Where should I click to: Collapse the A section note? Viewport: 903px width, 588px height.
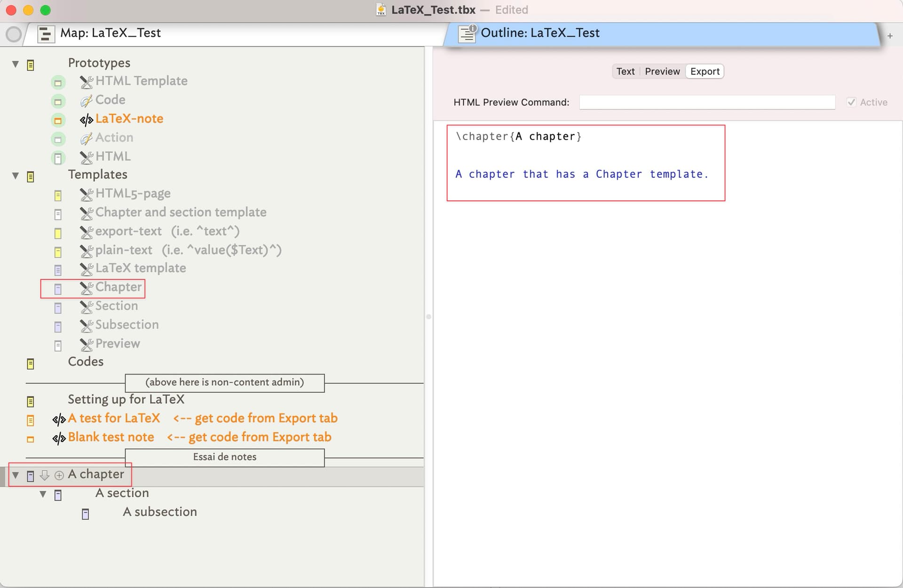click(x=43, y=494)
